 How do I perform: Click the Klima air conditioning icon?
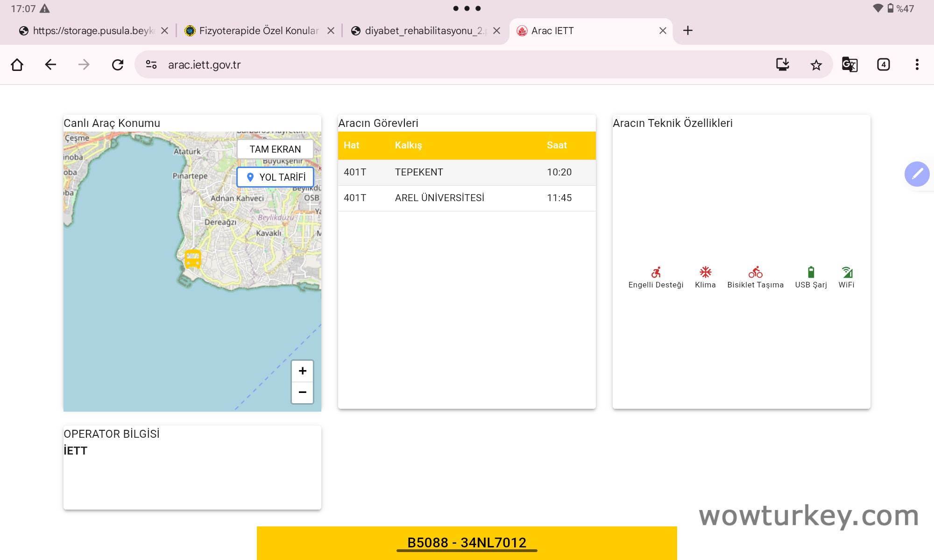coord(705,273)
